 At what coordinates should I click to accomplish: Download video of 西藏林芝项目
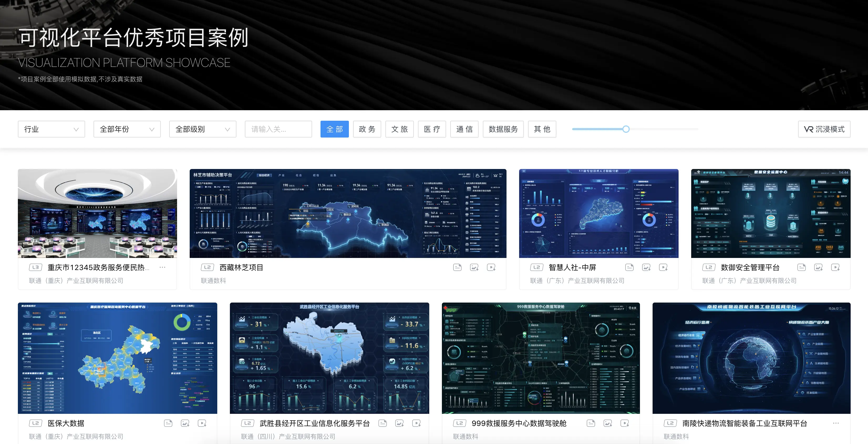(491, 267)
